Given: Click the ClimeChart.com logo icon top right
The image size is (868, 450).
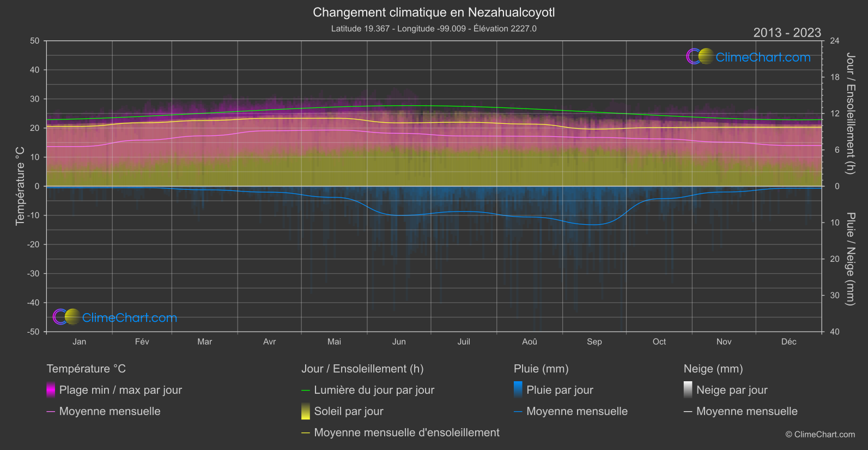Looking at the screenshot, I should [x=700, y=57].
